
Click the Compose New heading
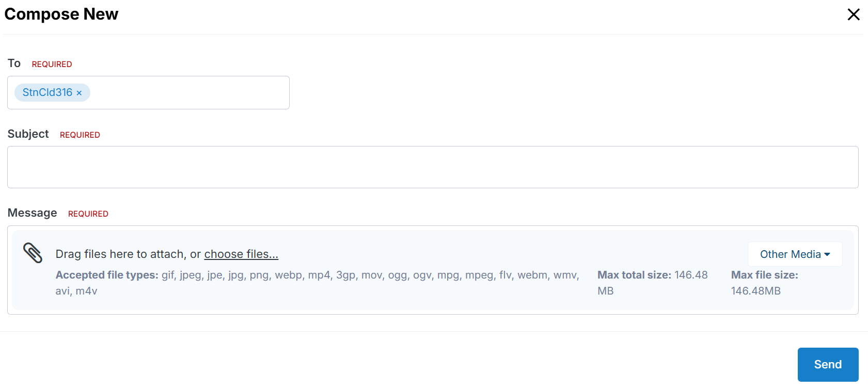point(61,14)
